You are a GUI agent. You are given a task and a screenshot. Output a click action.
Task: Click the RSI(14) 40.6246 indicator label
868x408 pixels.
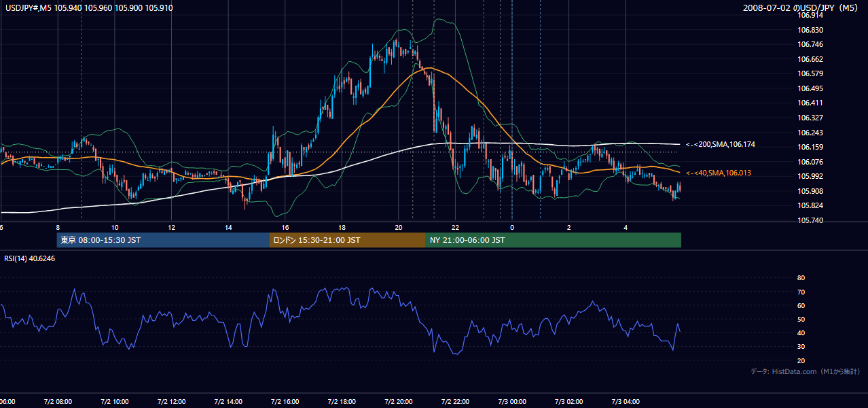click(x=31, y=258)
